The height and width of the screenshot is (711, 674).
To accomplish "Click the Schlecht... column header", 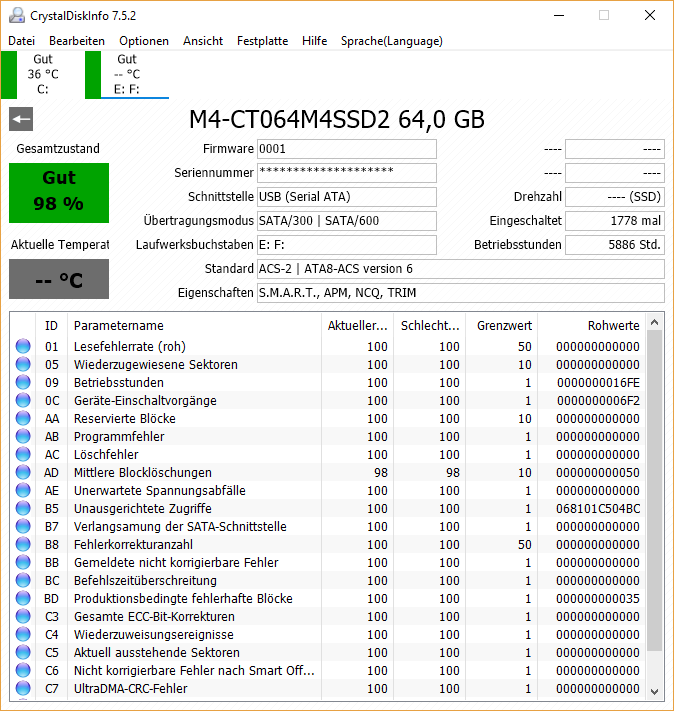I will pyautogui.click(x=430, y=326).
